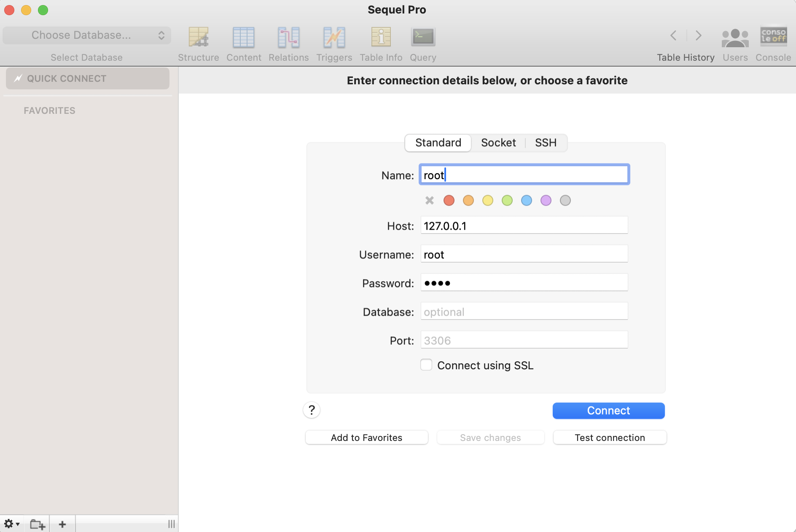
Task: Select Quick Connect in sidebar
Action: point(88,78)
